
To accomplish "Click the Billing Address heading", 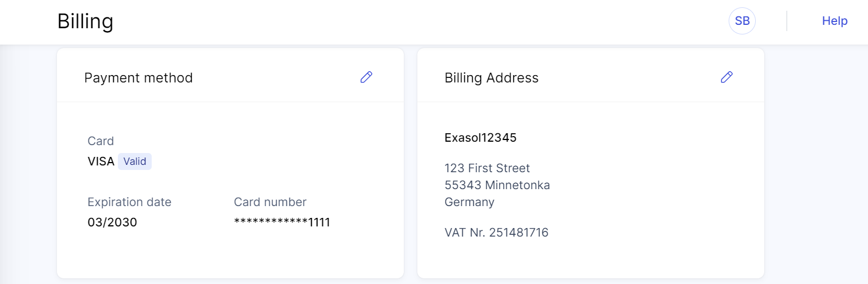I will coord(491,78).
